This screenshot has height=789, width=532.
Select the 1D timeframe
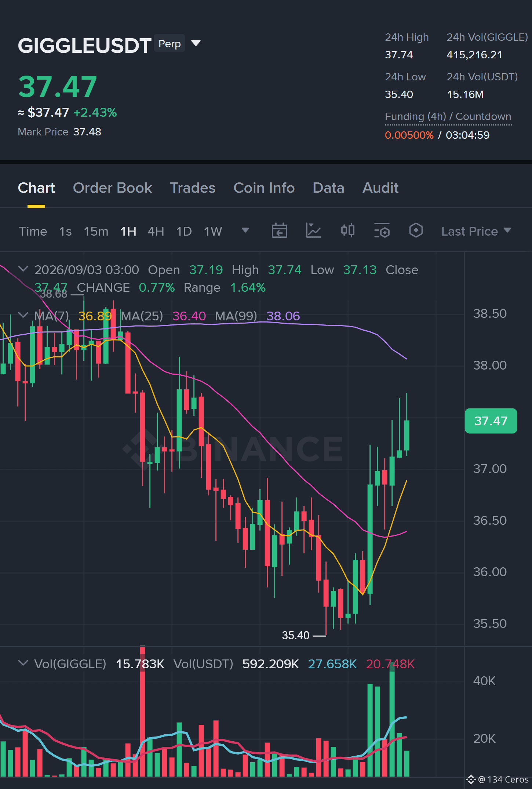[184, 231]
